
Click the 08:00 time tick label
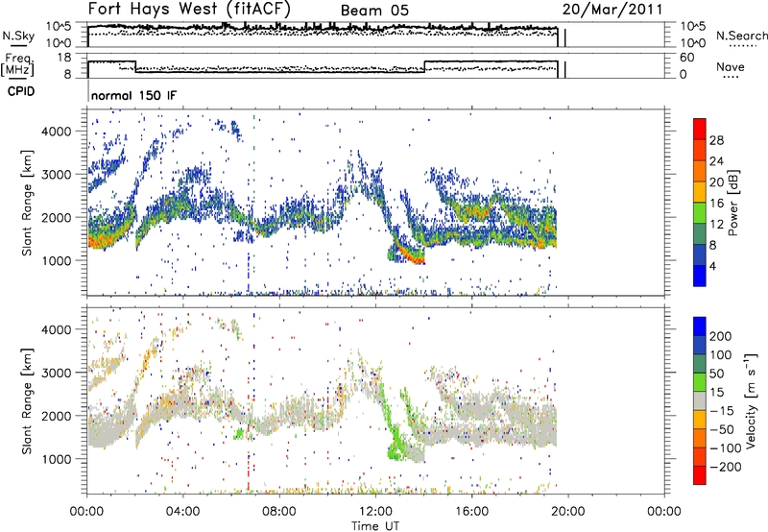[278, 512]
